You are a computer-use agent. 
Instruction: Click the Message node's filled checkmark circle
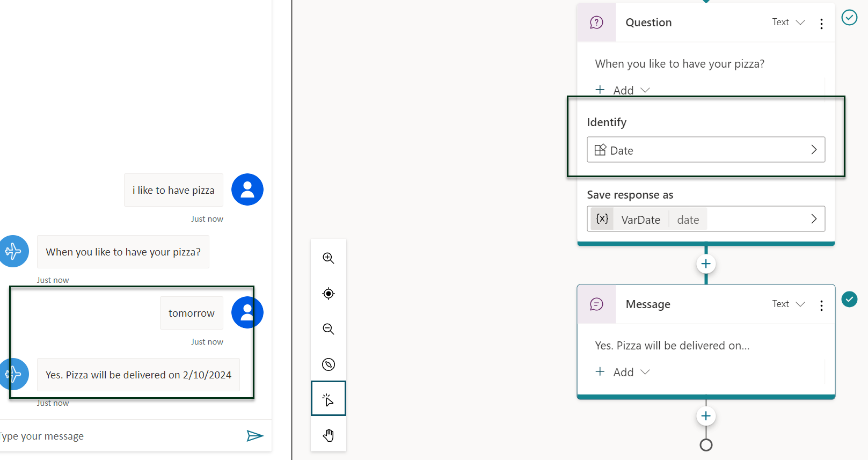pos(849,299)
